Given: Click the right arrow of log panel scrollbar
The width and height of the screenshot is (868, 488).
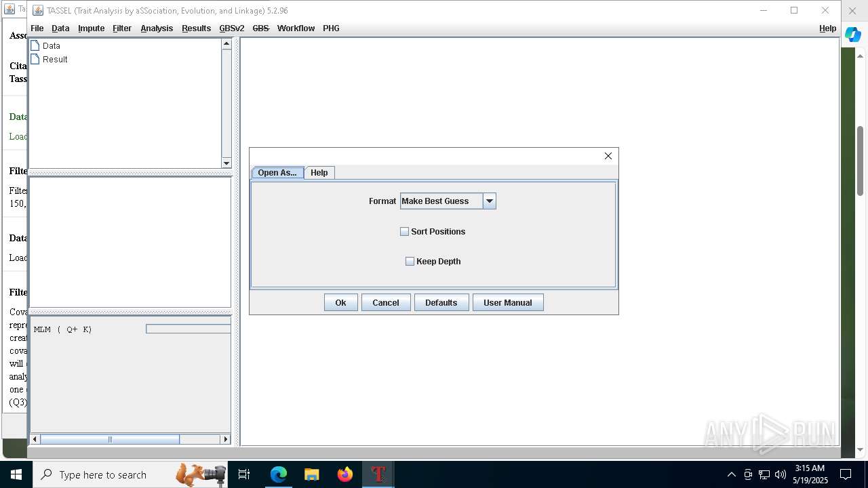Looking at the screenshot, I should [226, 439].
